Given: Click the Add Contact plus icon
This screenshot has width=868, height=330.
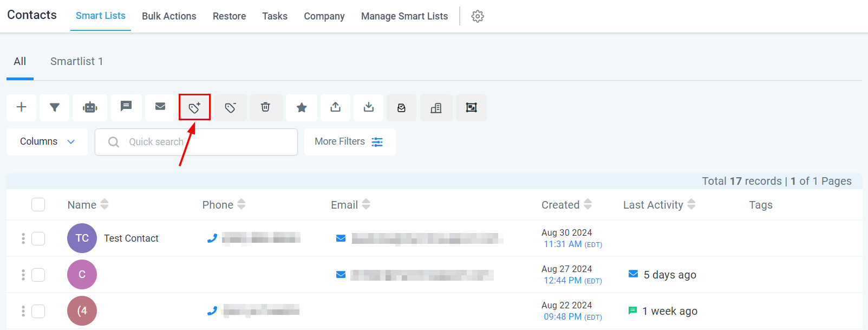Looking at the screenshot, I should [x=22, y=107].
